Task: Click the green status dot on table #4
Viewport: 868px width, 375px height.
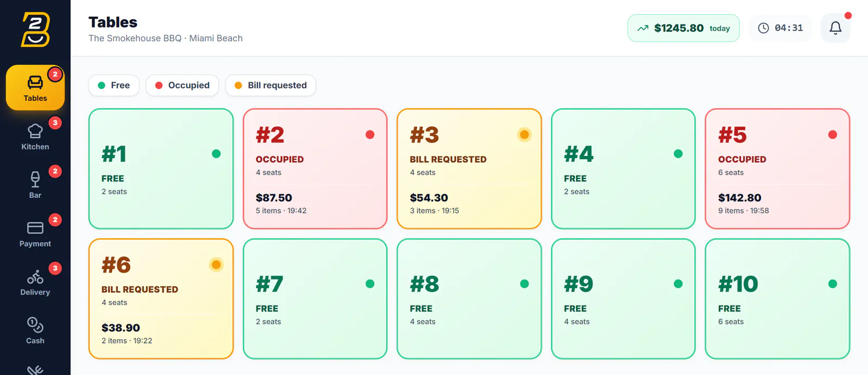Action: (x=678, y=154)
